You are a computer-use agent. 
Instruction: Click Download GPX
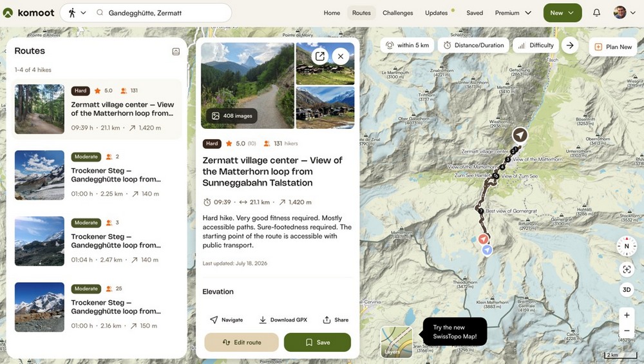(x=283, y=320)
